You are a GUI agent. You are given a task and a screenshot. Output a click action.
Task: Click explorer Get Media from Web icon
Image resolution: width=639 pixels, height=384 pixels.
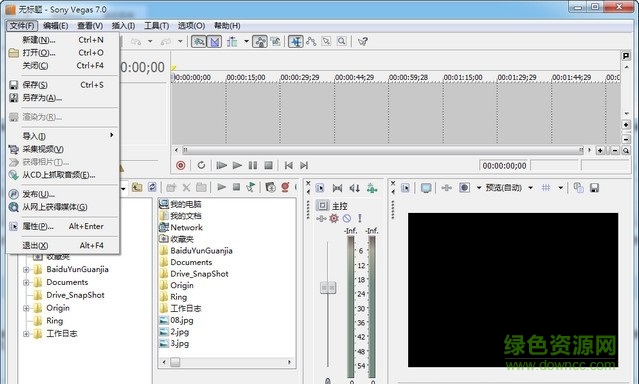coord(285,188)
